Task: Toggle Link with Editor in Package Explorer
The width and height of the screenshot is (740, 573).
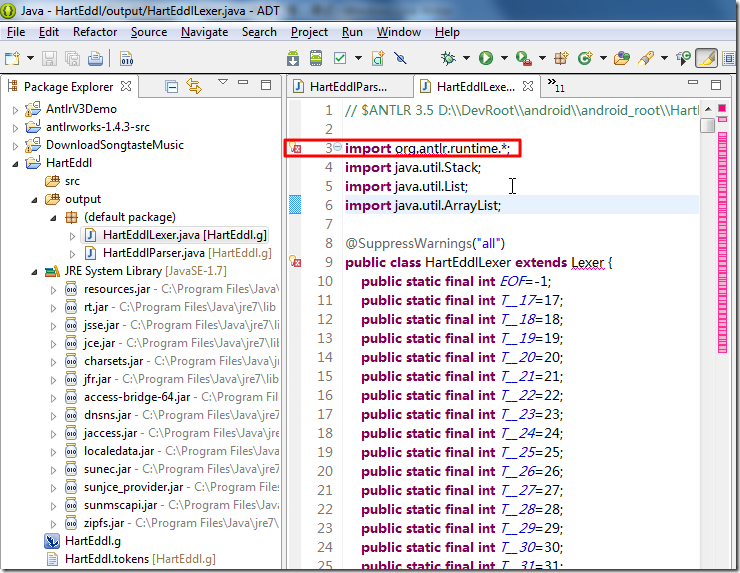Action: (194, 86)
